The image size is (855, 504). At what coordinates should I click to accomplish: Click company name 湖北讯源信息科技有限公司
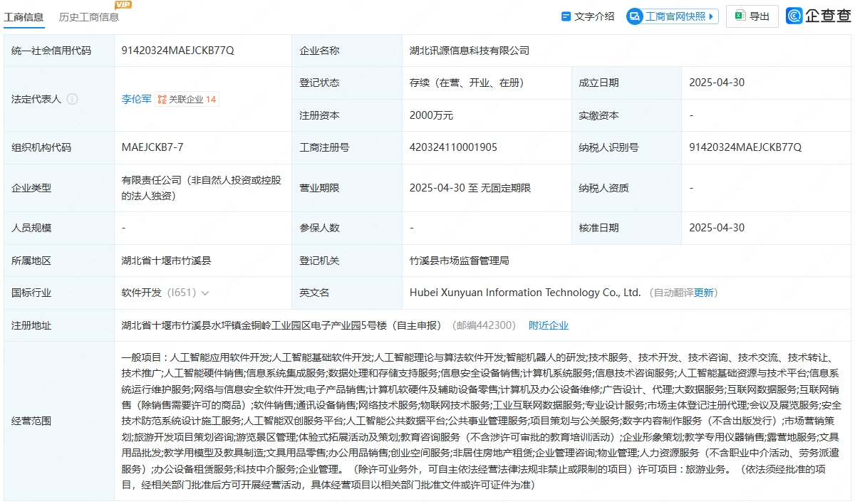pos(470,51)
